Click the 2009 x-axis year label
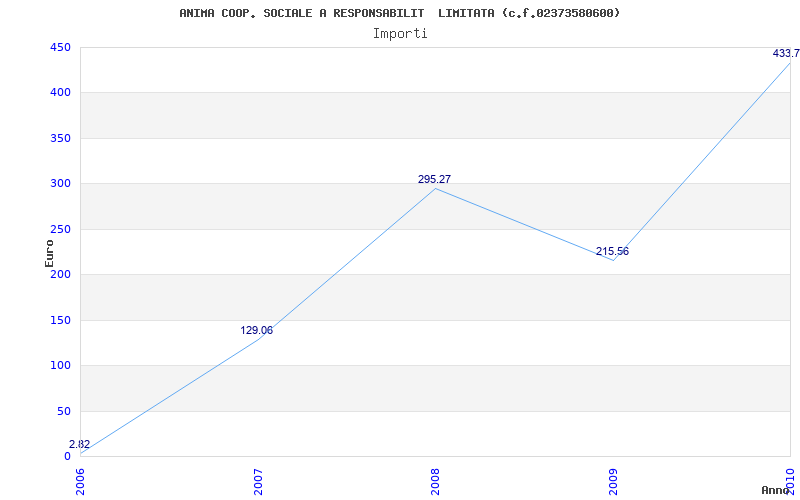This screenshot has height=500, width=800. [x=613, y=482]
